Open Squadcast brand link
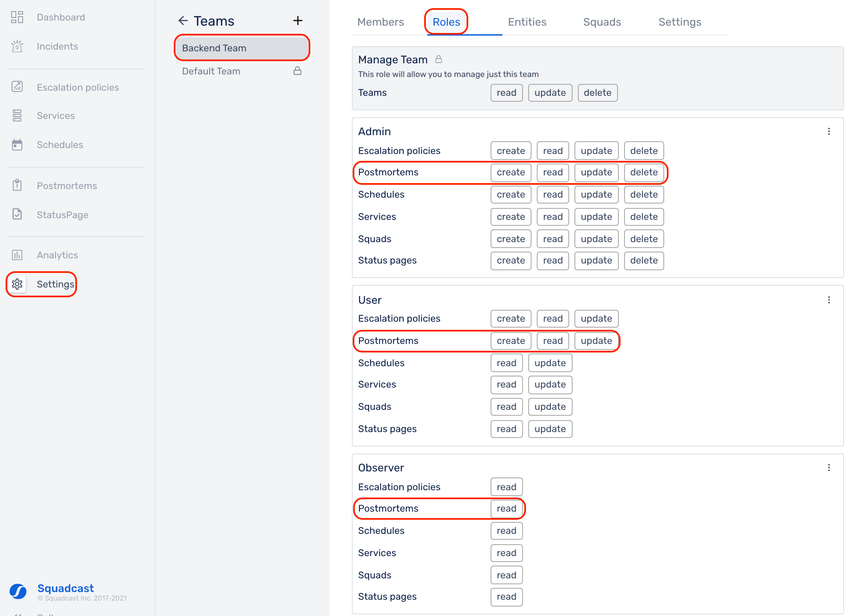The image size is (850, 616). tap(65, 588)
